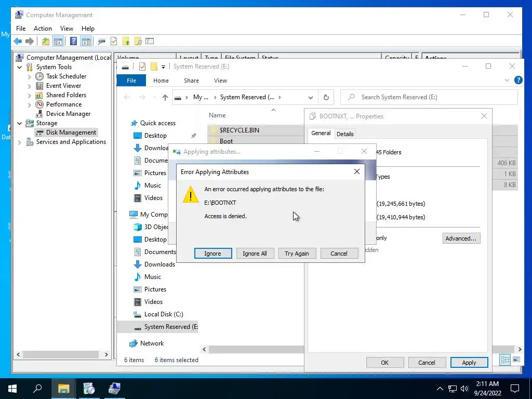Refresh the System Reserved (E:) folder view
The width and height of the screenshot is (532, 399).
click(x=326, y=97)
